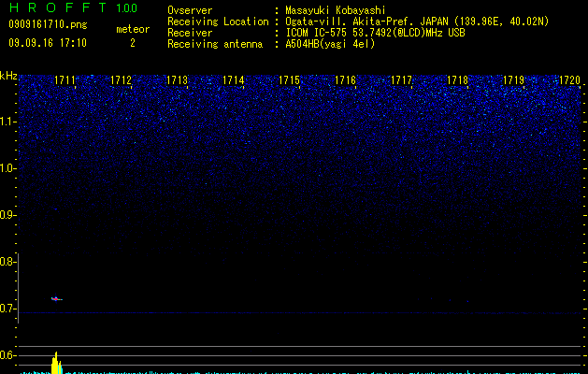
Task: Click the 1715 time marker
Action: [289, 79]
